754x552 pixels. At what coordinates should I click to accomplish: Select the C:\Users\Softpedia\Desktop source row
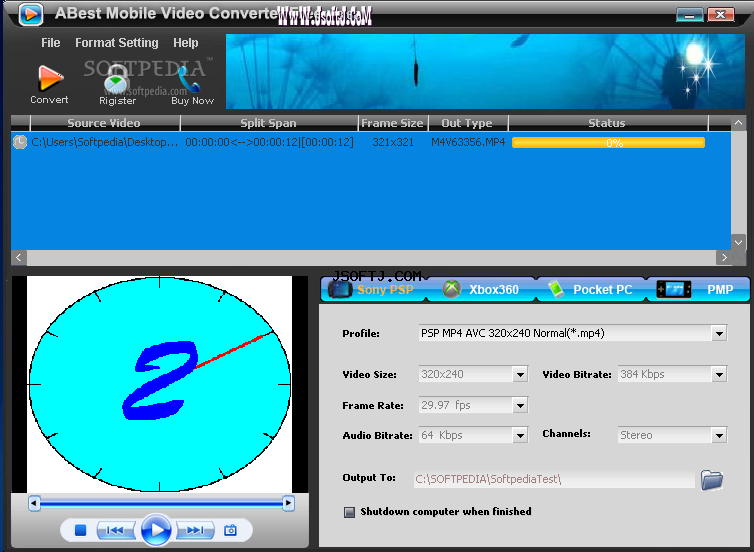click(104, 142)
